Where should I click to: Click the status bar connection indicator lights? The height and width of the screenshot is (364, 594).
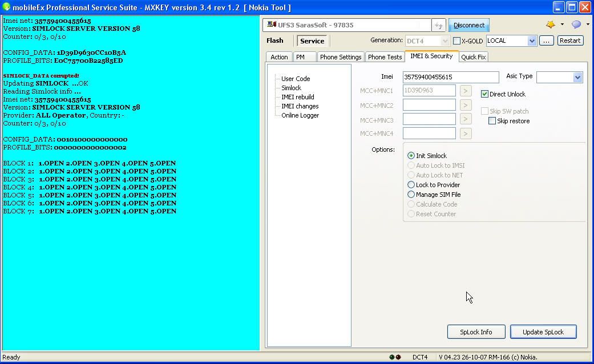click(395, 357)
